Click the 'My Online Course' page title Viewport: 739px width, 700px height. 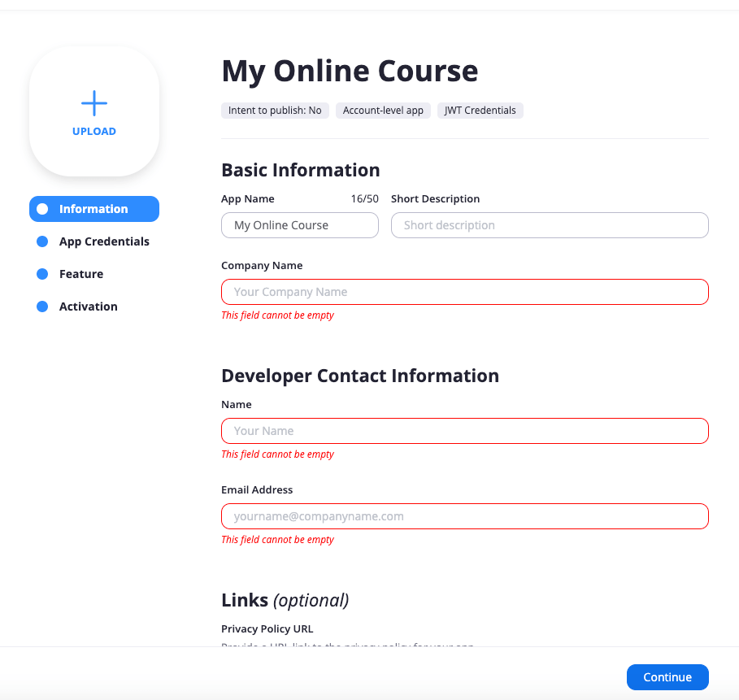click(350, 72)
